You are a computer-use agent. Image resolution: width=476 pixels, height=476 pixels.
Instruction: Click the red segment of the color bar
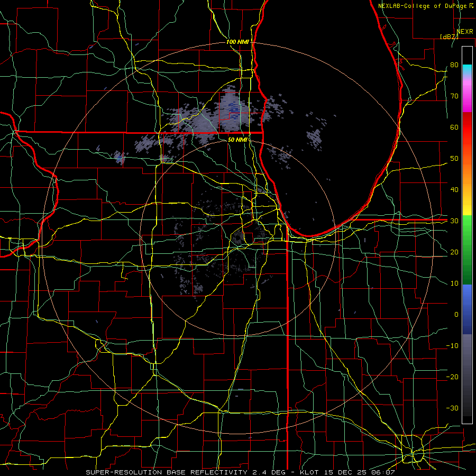tap(467, 127)
